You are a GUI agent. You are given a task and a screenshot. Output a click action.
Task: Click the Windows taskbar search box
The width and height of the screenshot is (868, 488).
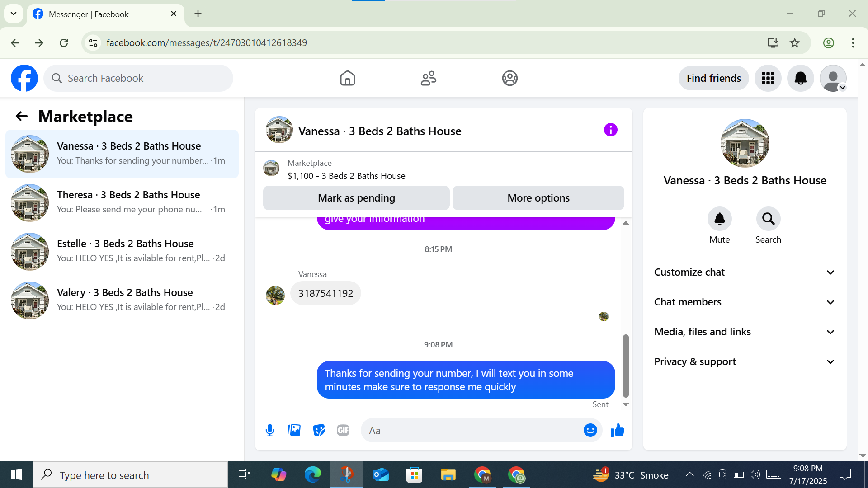click(130, 475)
